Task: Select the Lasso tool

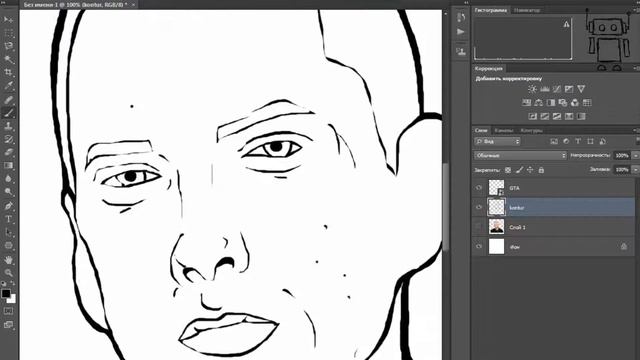Action: (x=8, y=46)
